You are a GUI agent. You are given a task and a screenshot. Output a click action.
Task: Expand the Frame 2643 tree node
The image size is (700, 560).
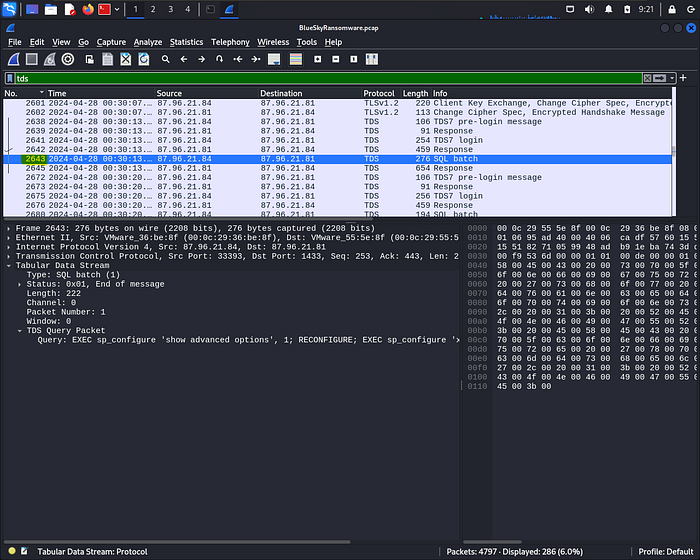tap(8, 228)
